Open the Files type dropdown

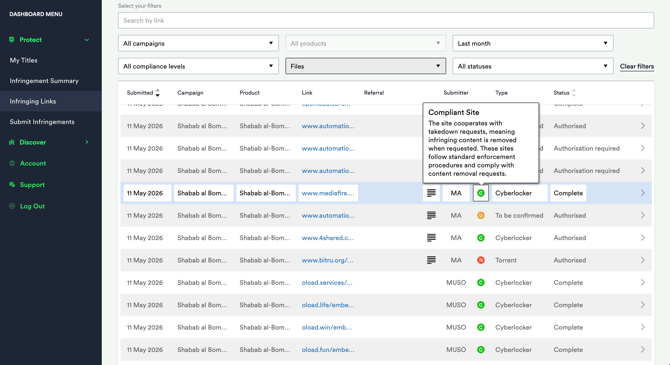365,66
